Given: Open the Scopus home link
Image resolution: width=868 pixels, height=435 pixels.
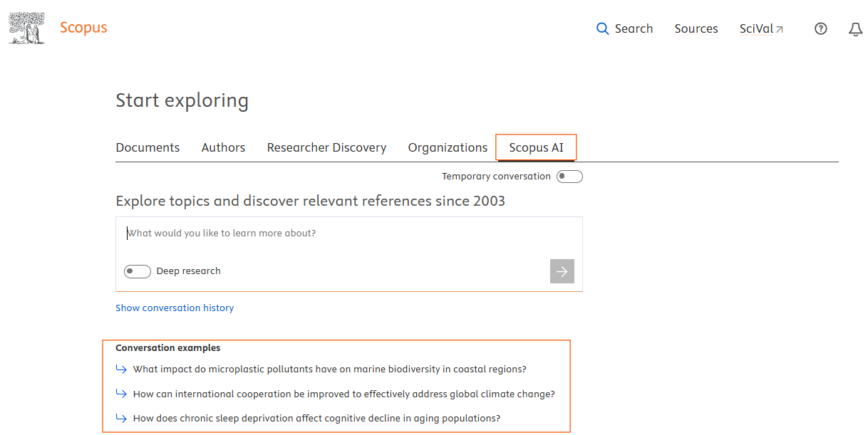Looking at the screenshot, I should [83, 28].
